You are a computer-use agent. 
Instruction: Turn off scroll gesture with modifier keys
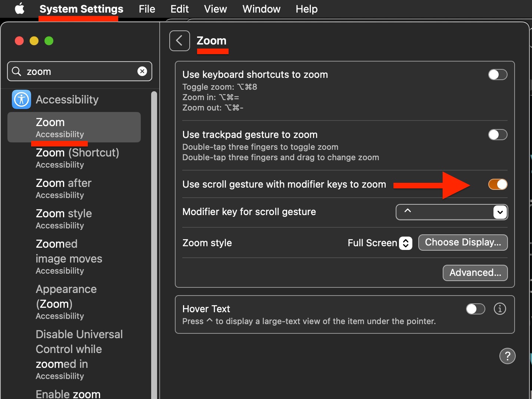[x=498, y=184]
